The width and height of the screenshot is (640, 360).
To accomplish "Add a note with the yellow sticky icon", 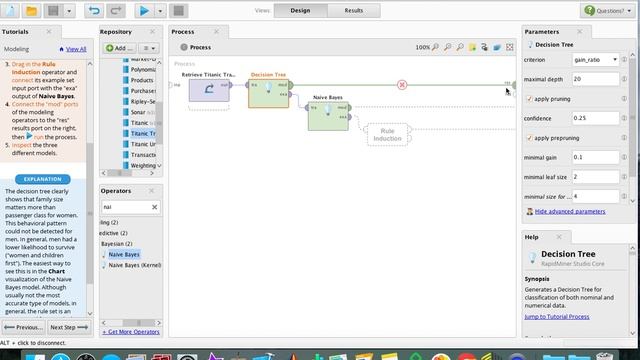I will click(x=472, y=47).
